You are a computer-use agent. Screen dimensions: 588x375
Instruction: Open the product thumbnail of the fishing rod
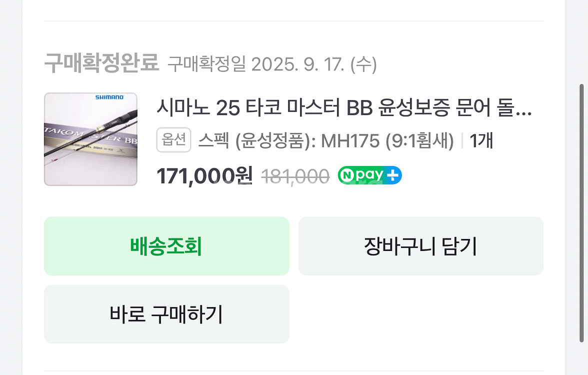[x=90, y=139]
